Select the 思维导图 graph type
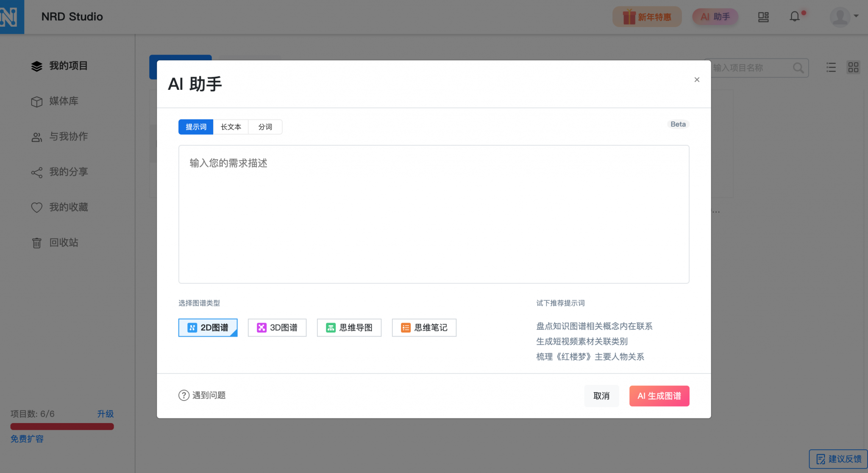 tap(349, 327)
